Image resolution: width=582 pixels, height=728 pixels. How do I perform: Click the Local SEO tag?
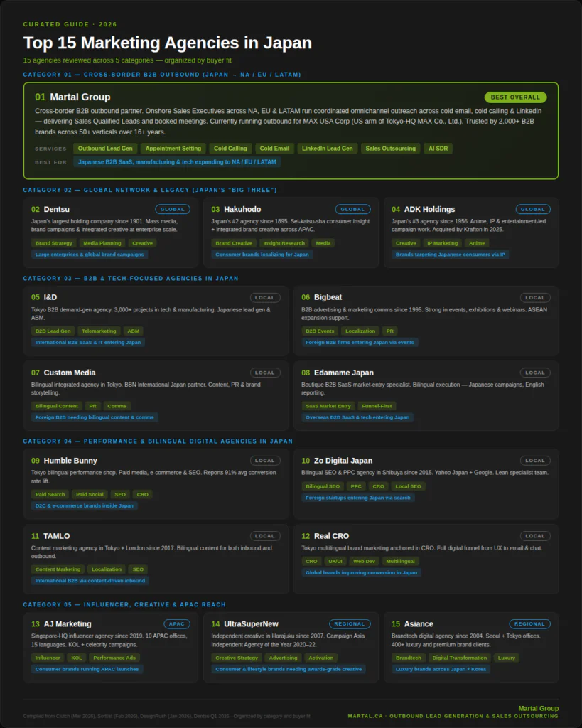(408, 486)
